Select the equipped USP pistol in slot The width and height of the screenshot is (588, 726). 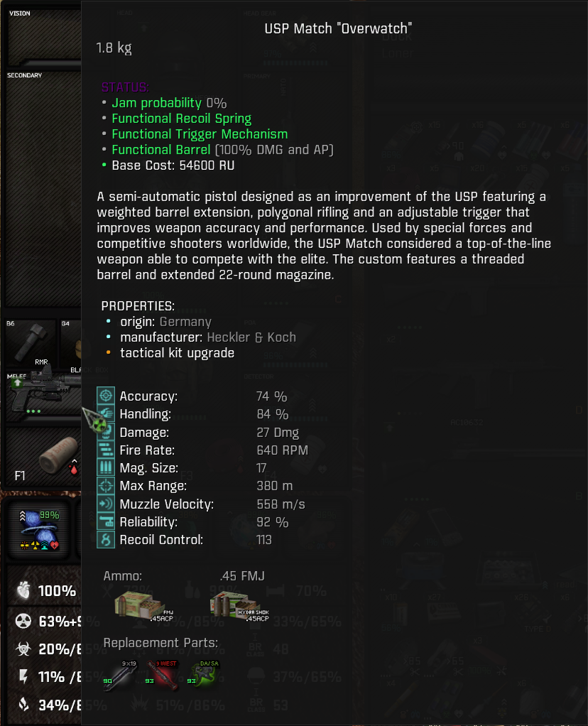pos(44,394)
